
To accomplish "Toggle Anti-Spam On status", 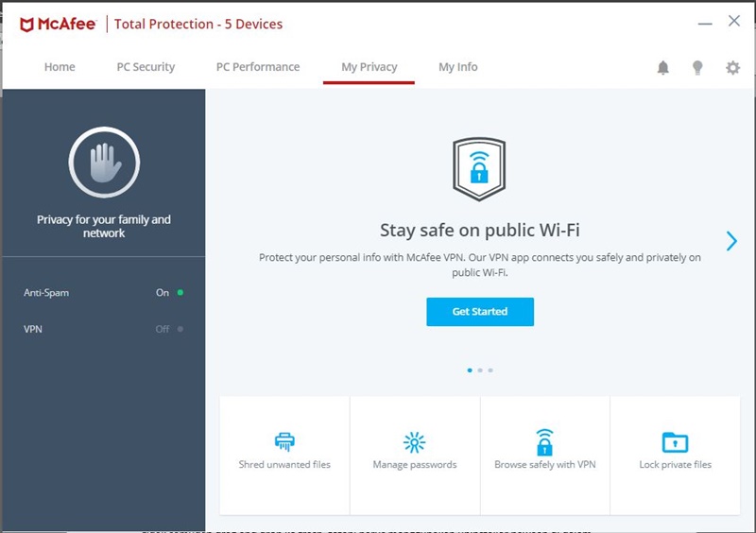I will tap(169, 293).
